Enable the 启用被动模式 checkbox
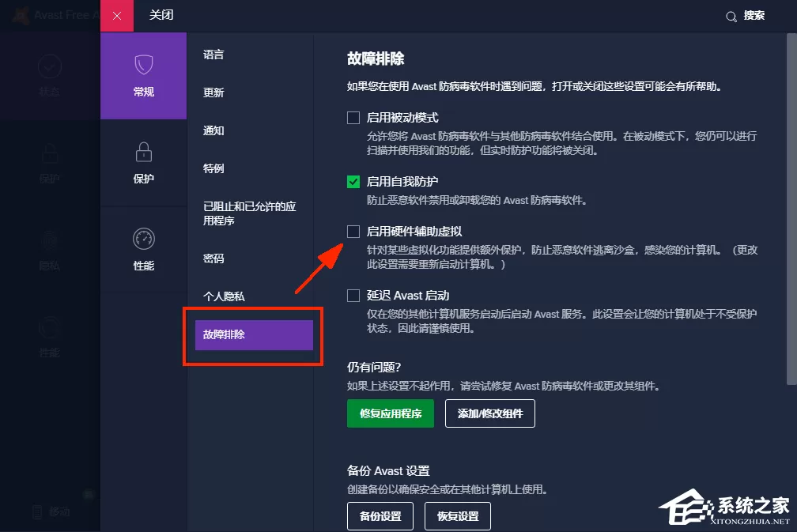Image resolution: width=797 pixels, height=532 pixels. (x=353, y=118)
